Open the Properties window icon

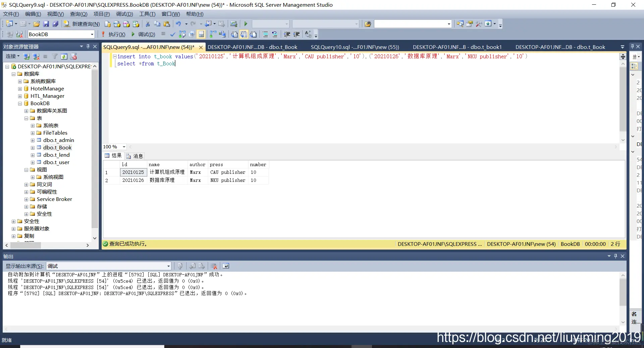(x=470, y=24)
